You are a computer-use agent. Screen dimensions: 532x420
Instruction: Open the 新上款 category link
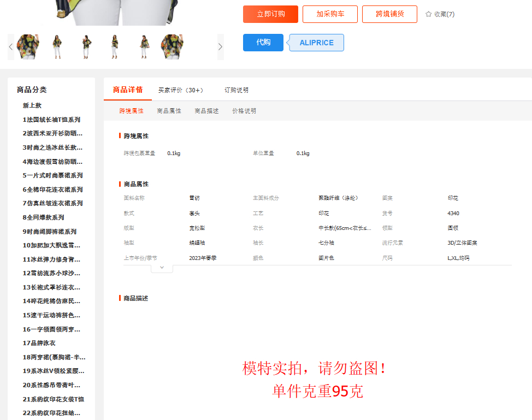point(32,105)
